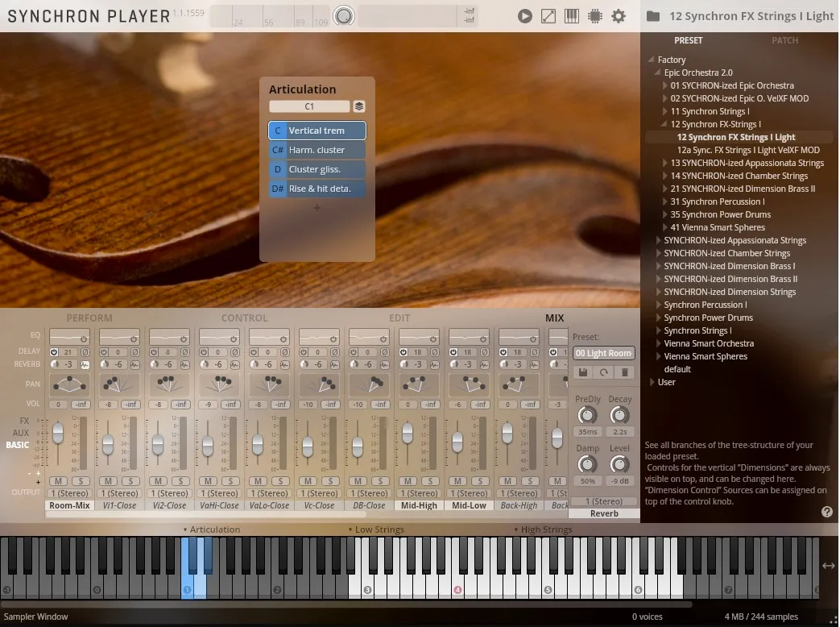Toggle the piano keyboard view icon
Image resolution: width=840 pixels, height=627 pixels.
click(571, 16)
